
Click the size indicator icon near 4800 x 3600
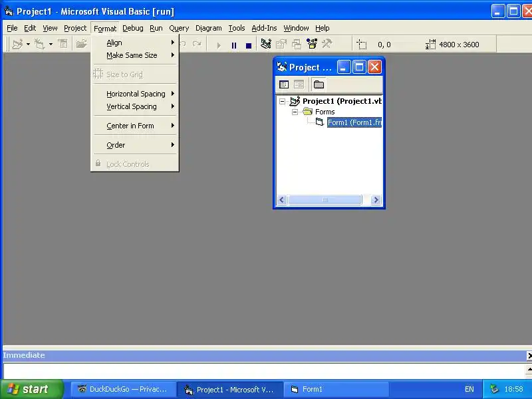pyautogui.click(x=430, y=45)
